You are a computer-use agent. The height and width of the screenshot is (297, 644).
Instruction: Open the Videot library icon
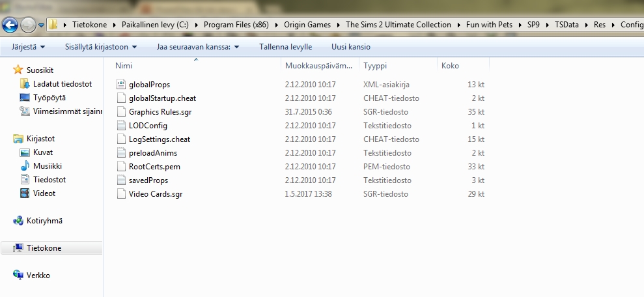tap(25, 193)
